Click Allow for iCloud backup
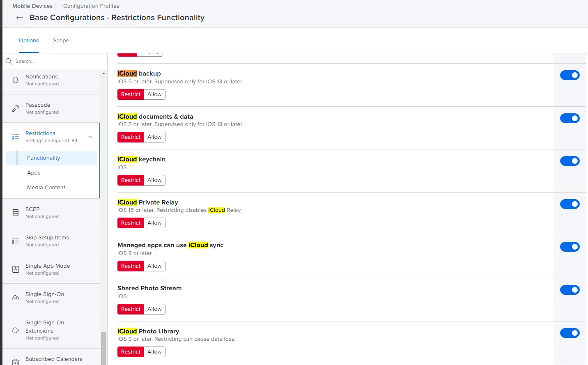 pyautogui.click(x=155, y=94)
